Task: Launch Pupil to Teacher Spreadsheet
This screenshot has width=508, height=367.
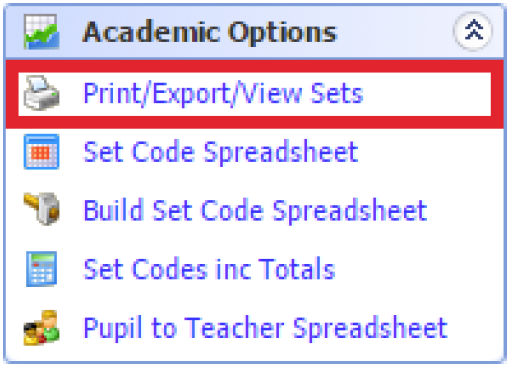Action: pyautogui.click(x=265, y=328)
